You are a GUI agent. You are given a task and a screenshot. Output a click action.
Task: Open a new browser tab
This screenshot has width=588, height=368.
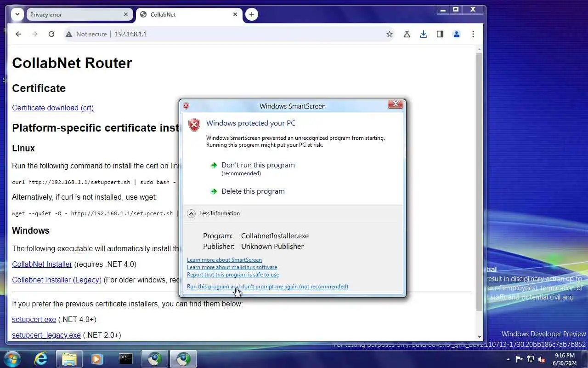pyautogui.click(x=251, y=14)
